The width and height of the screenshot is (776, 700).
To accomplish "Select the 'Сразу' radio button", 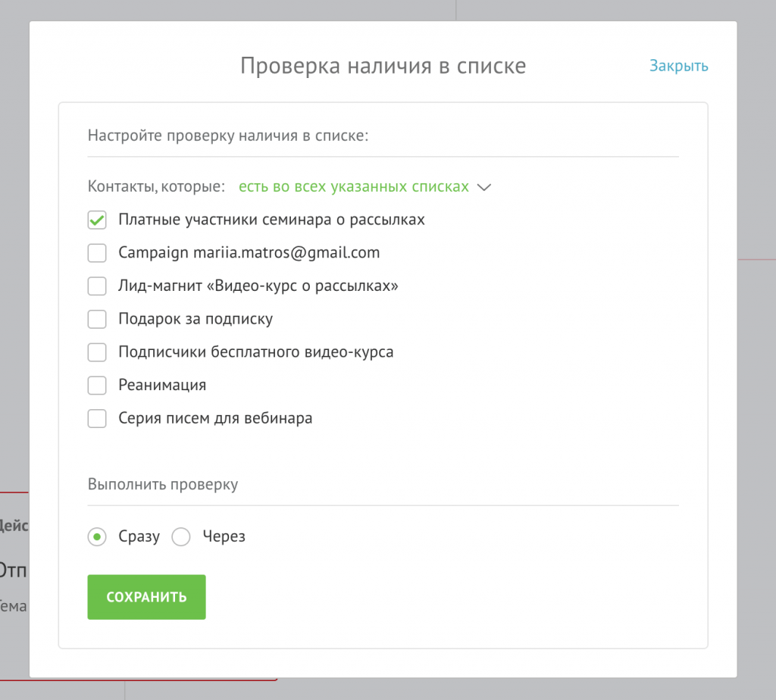I will pyautogui.click(x=97, y=537).
